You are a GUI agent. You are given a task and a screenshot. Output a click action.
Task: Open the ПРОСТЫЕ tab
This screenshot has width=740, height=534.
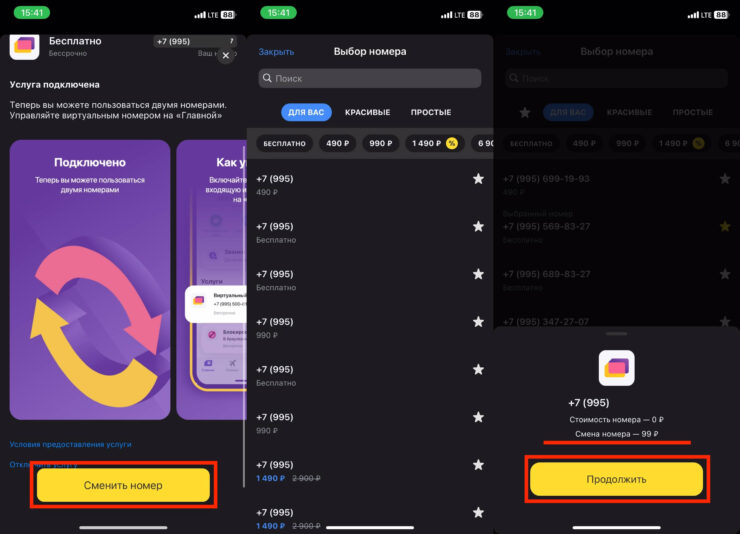(431, 112)
